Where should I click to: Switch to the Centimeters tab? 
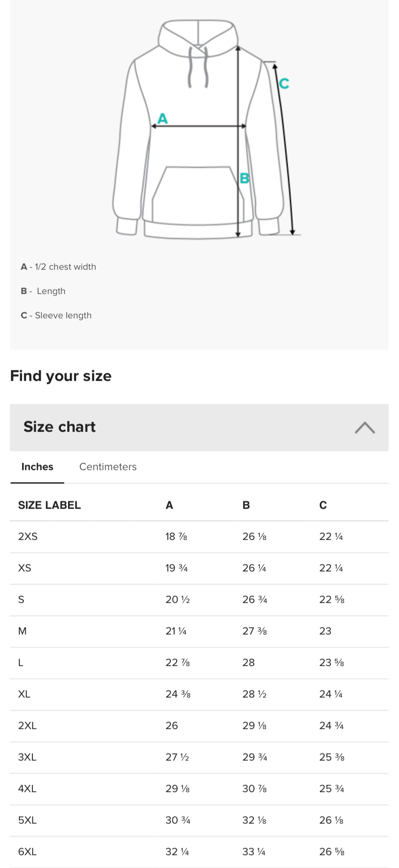tap(108, 467)
